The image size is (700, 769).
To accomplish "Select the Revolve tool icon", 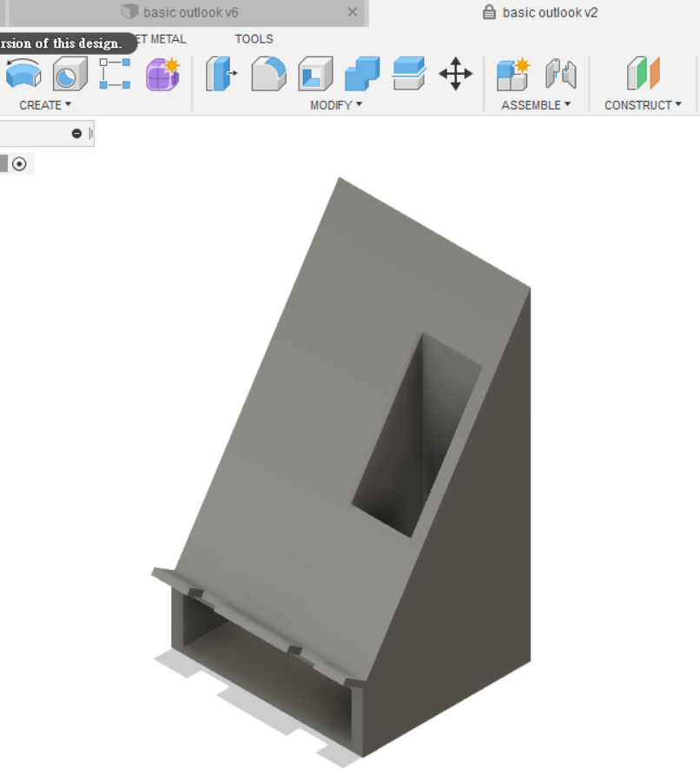I will point(23,74).
